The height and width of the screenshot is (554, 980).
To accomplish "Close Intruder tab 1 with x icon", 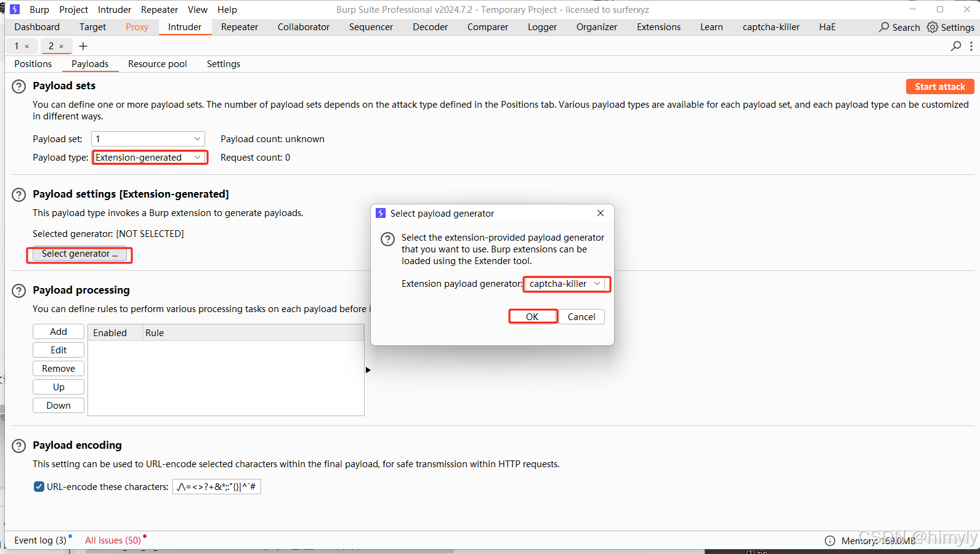I will pos(26,46).
